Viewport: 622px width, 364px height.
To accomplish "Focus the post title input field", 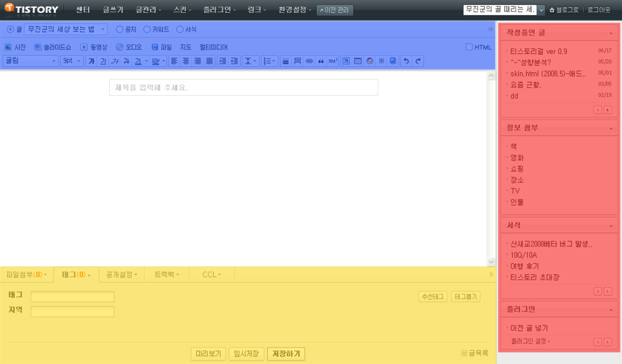I will coord(244,87).
